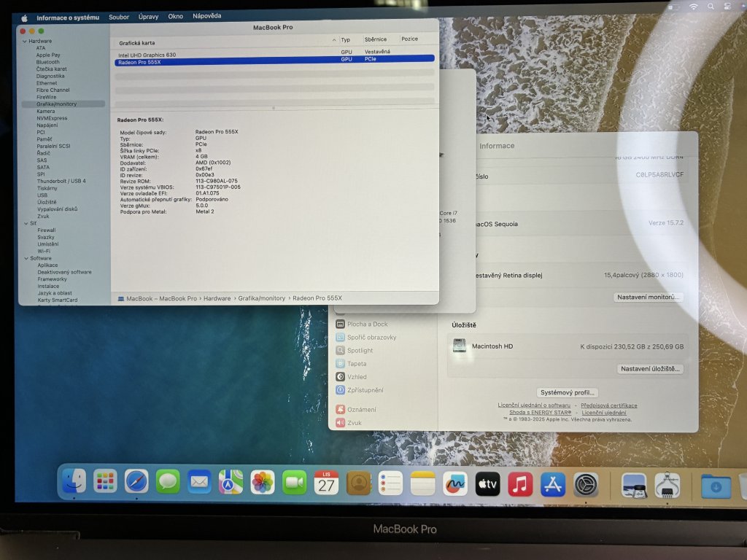Open System Information chip icon in Dock

[667, 486]
